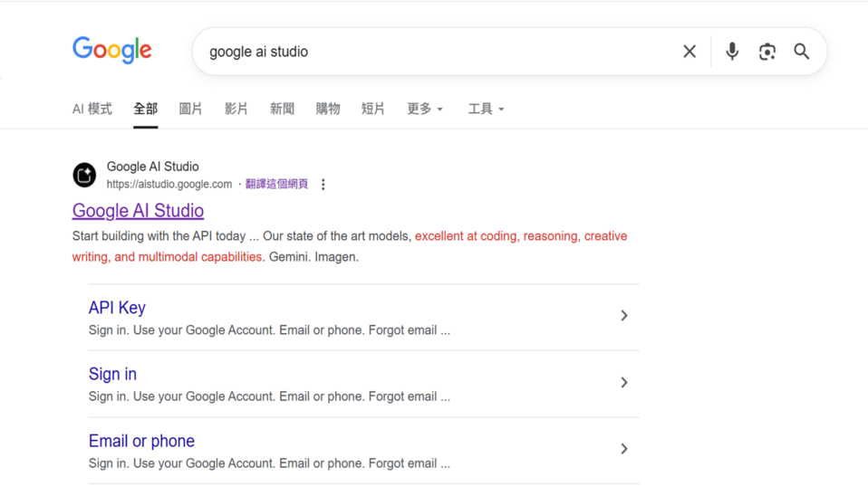Click the Google AI Studio site favicon
The width and height of the screenshot is (868, 487).
click(x=84, y=175)
